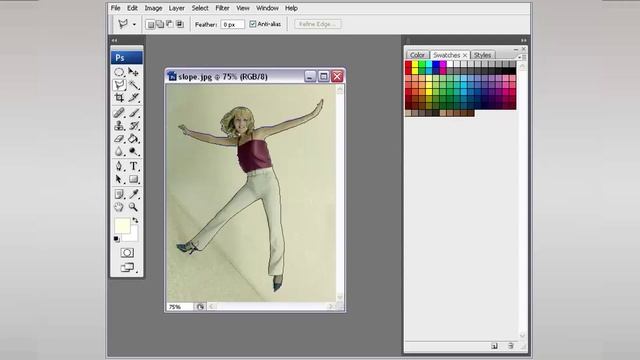Open the Edit menu
This screenshot has width=640, height=360.
[x=132, y=8]
